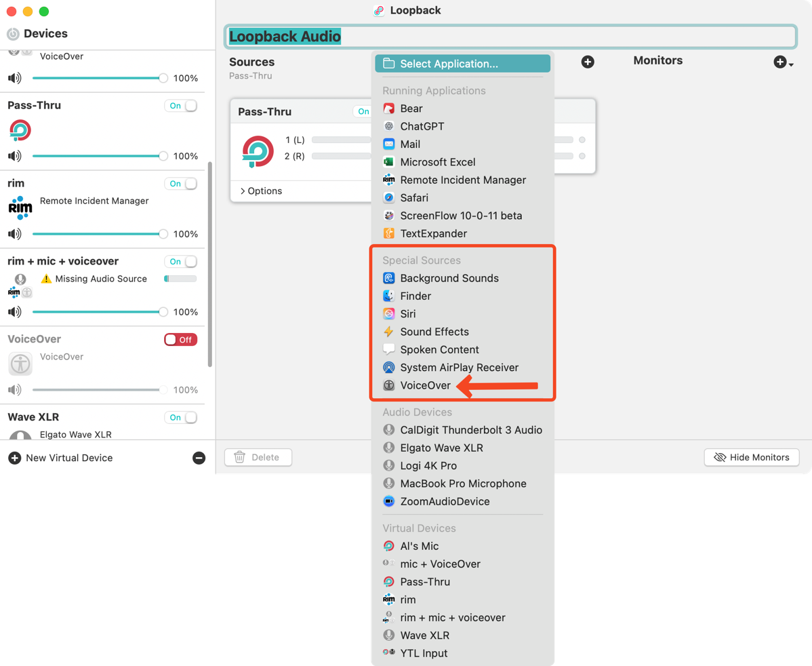Click the Pass-Thru source icon in Sources
The height and width of the screenshot is (666, 812).
coord(258,151)
